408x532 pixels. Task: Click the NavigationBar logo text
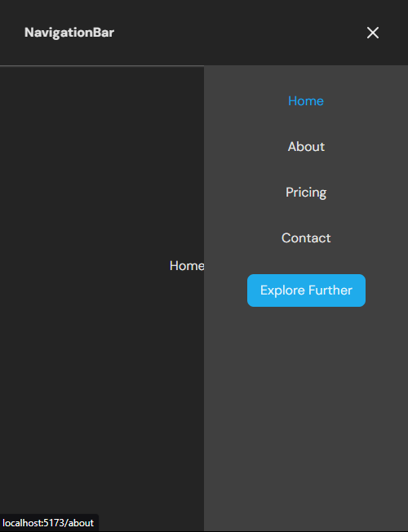pyautogui.click(x=69, y=33)
